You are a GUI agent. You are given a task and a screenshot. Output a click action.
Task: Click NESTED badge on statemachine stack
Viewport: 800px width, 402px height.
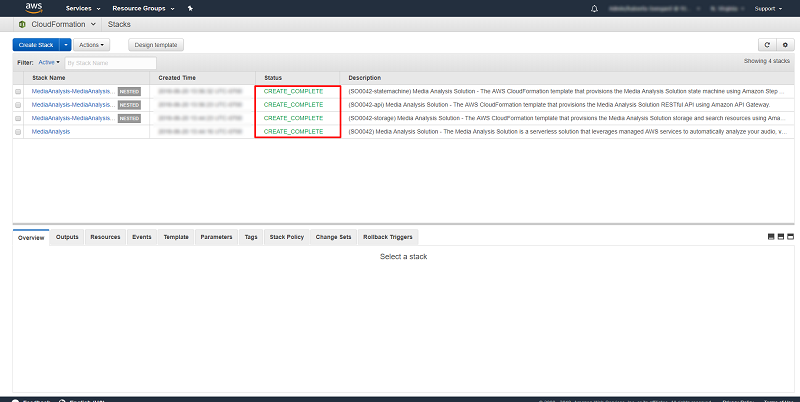click(x=129, y=92)
